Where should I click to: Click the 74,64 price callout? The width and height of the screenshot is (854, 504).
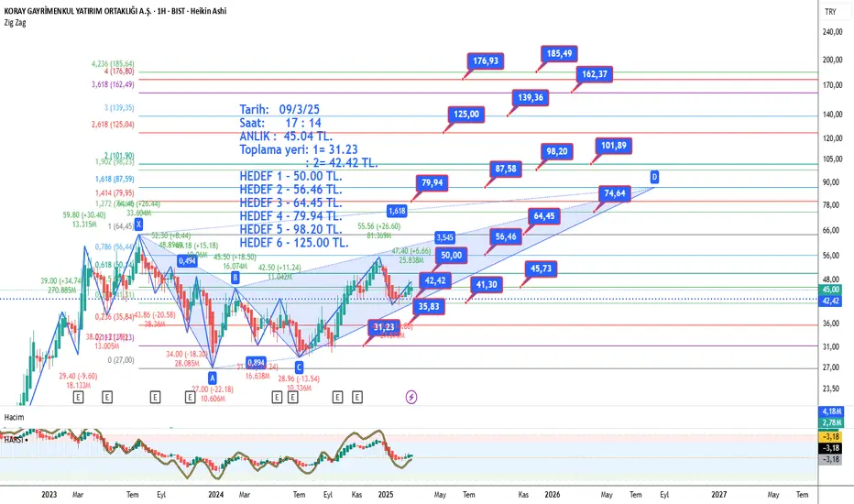615,193
